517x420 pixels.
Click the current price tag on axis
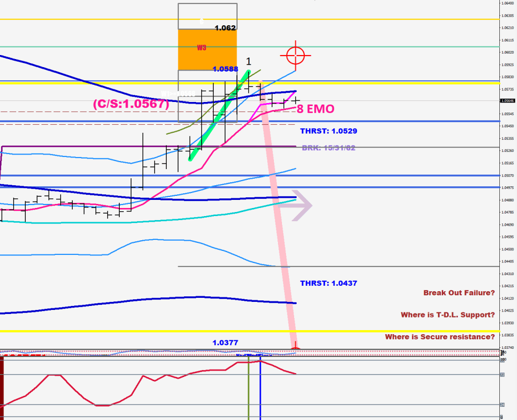coord(507,100)
